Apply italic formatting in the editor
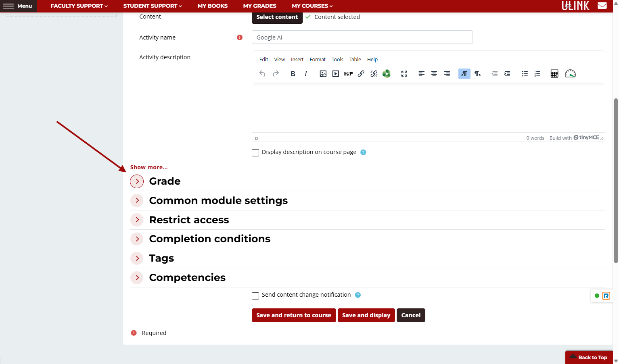 (306, 74)
